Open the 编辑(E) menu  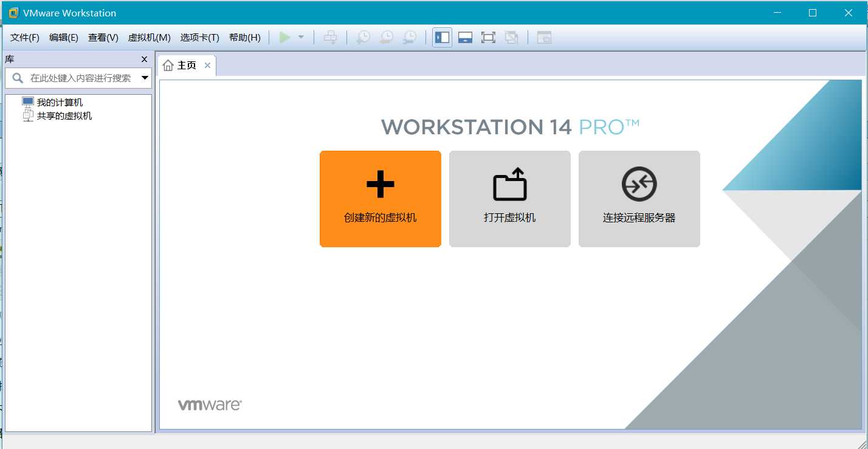tap(64, 38)
